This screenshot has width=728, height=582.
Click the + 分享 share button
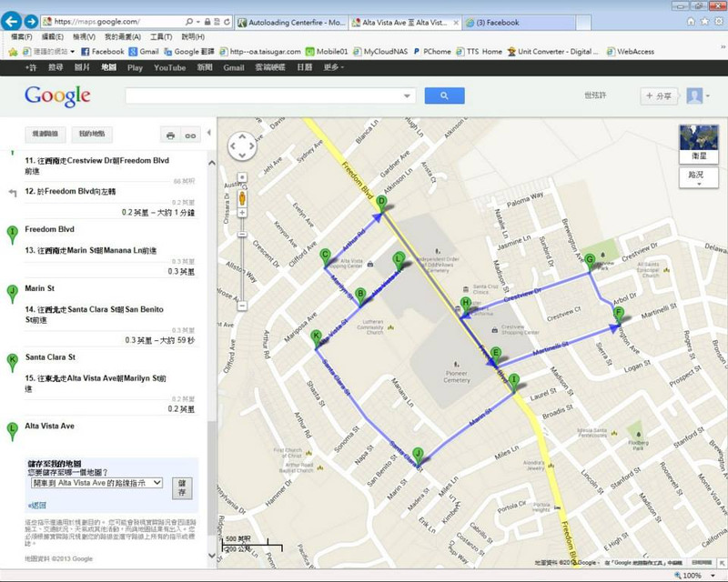[x=659, y=96]
